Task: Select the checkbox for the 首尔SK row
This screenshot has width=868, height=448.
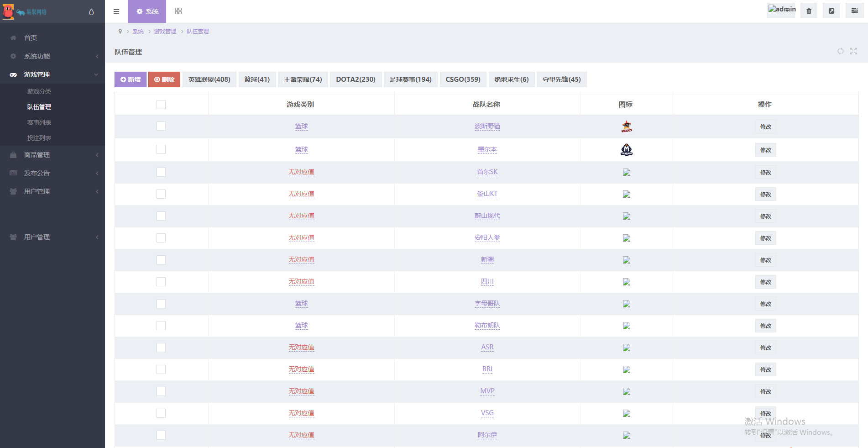Action: [x=161, y=172]
